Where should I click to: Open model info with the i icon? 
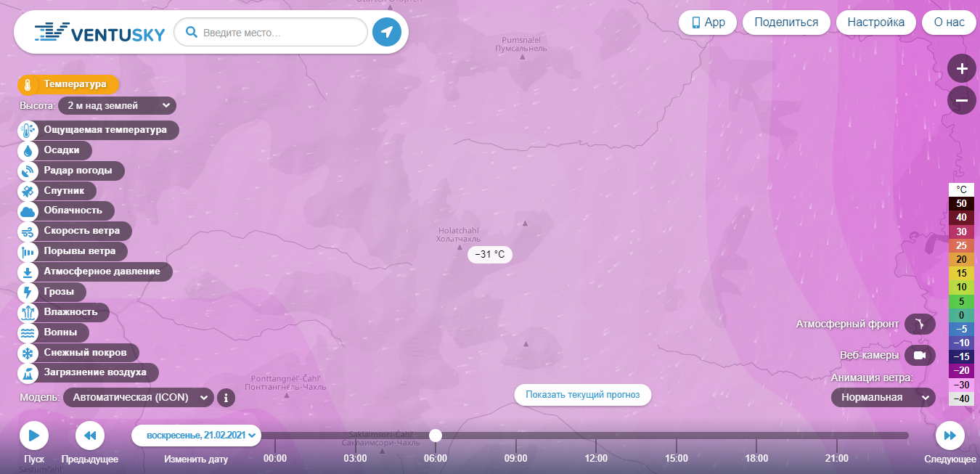(226, 398)
